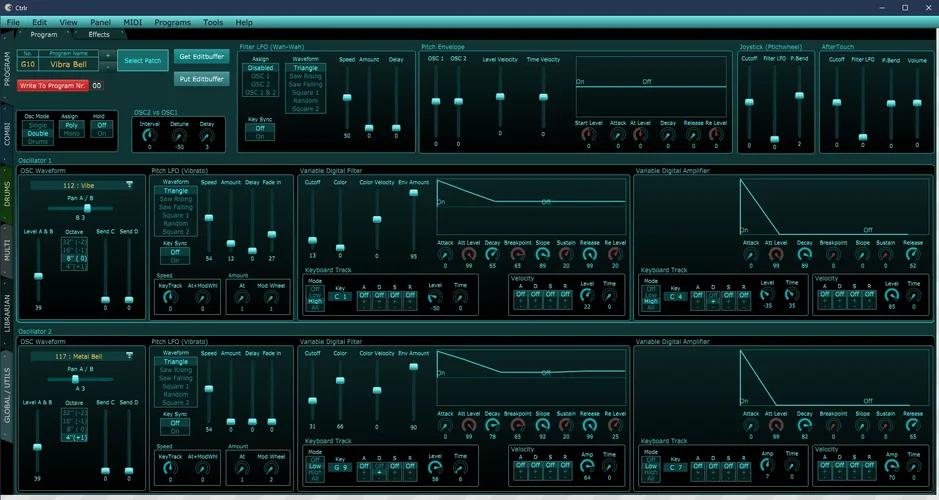Click Oscillator 1 KeyTrack speed knob
Screen dimensions: 939x500
(x=170, y=297)
